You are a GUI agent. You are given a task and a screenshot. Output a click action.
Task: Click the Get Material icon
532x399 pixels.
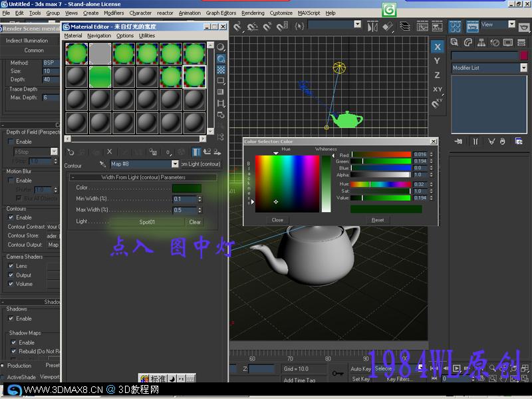(x=70, y=152)
